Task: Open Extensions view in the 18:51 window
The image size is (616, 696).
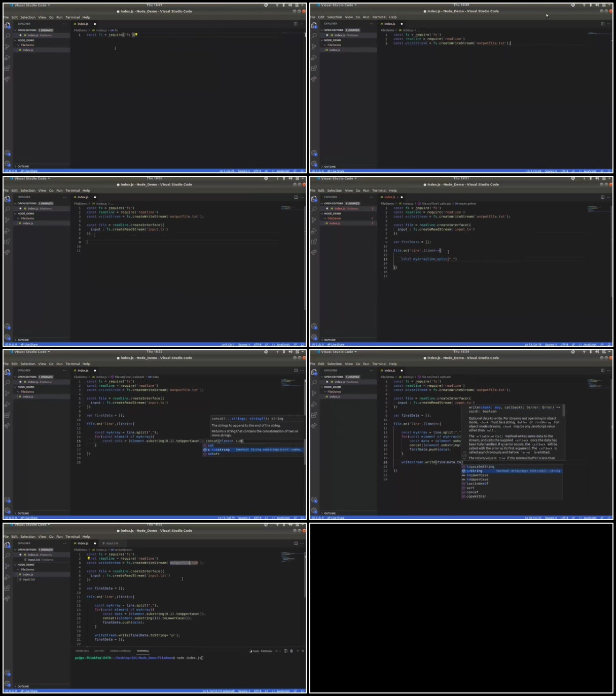Action: (x=314, y=241)
